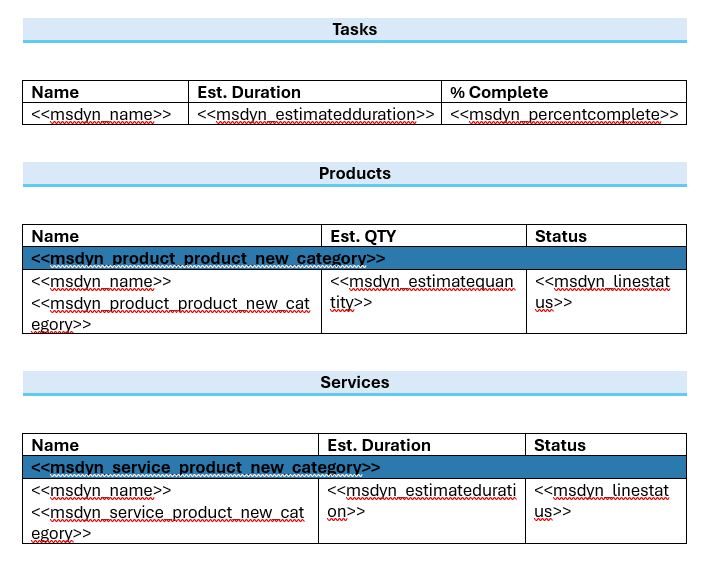Select the Status header in Products table
Screen dimensions: 711x564
561,236
